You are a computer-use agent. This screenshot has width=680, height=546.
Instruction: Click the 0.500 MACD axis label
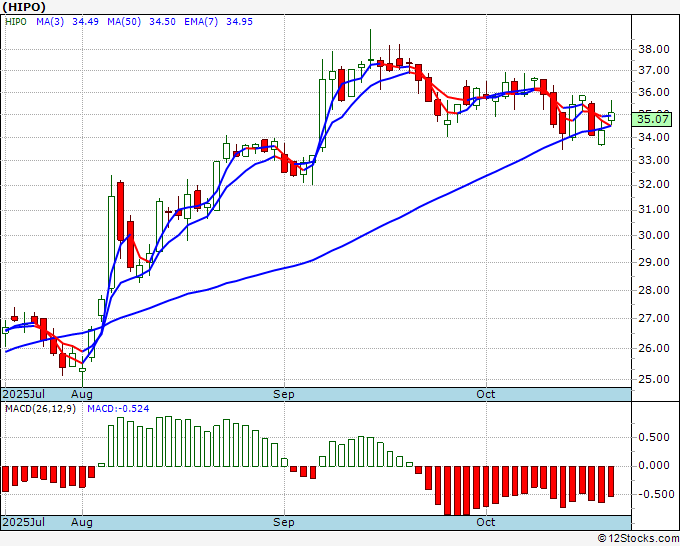tap(654, 437)
